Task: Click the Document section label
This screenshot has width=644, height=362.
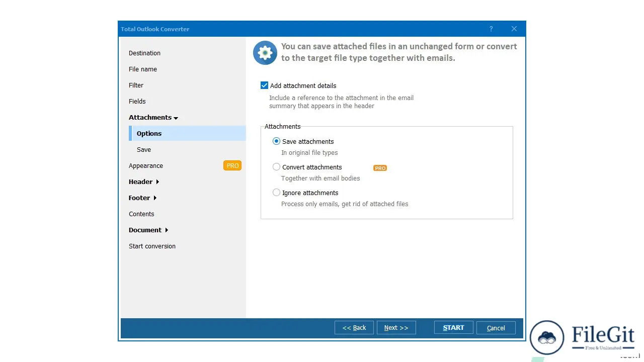Action: pos(145,230)
